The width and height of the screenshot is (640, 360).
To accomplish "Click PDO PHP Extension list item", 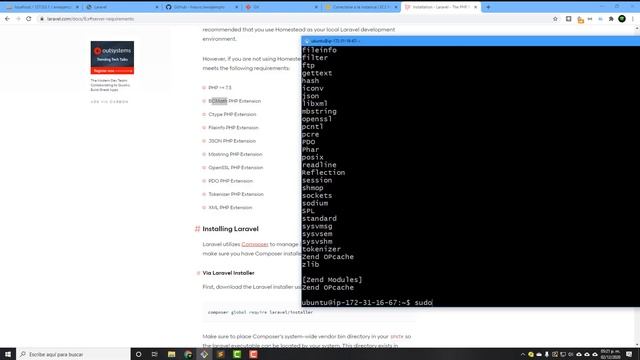I will tap(231, 181).
